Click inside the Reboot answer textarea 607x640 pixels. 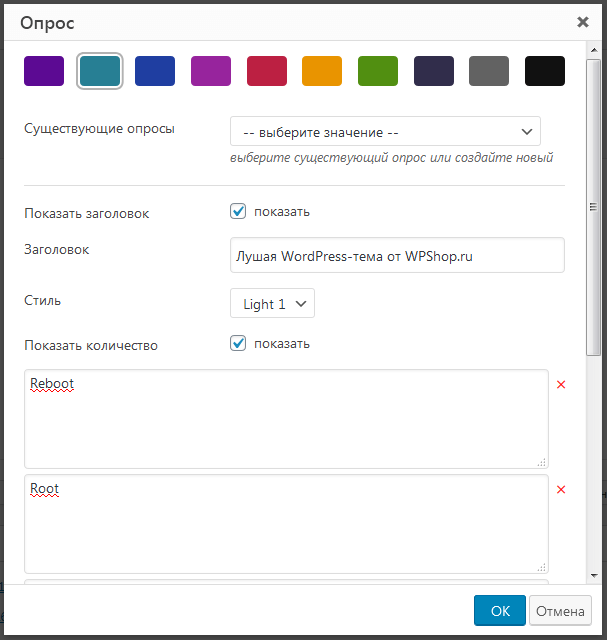[286, 419]
